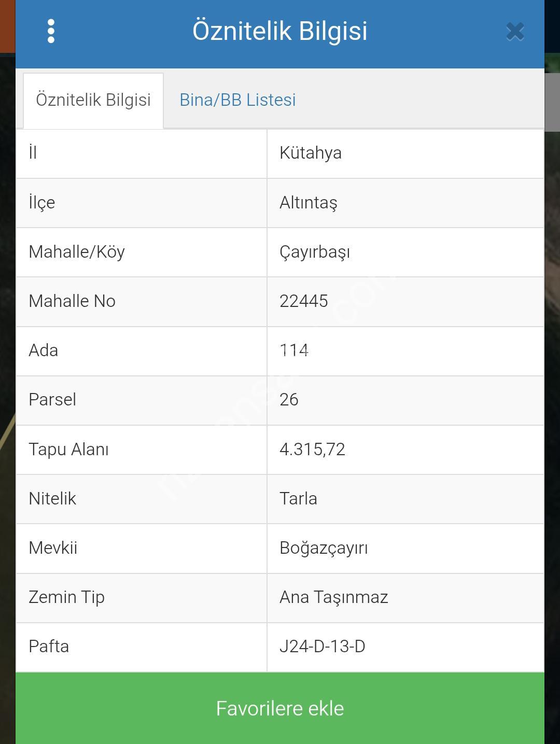This screenshot has width=560, height=744.
Task: Close the Öznitelik Bilgisi panel
Action: (x=515, y=32)
